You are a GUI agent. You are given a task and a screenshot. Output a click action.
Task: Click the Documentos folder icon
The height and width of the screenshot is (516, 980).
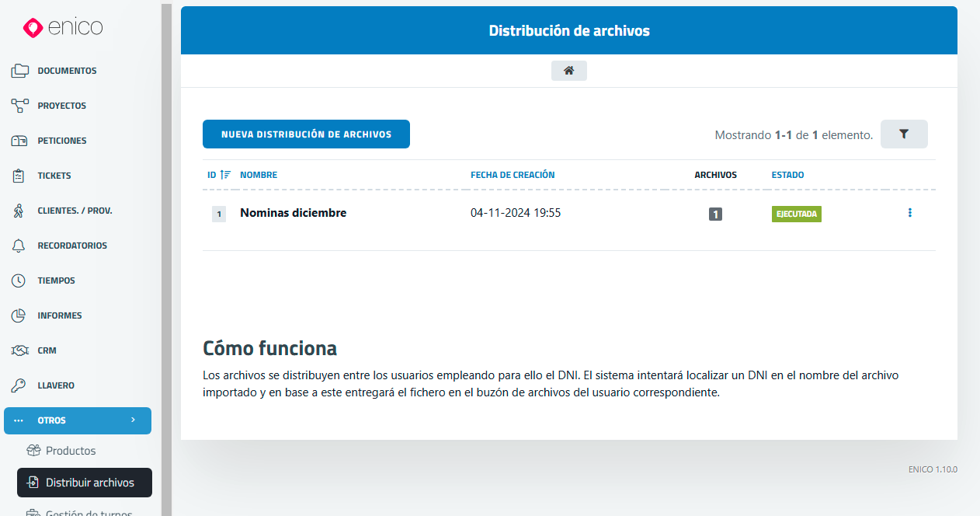tap(19, 71)
